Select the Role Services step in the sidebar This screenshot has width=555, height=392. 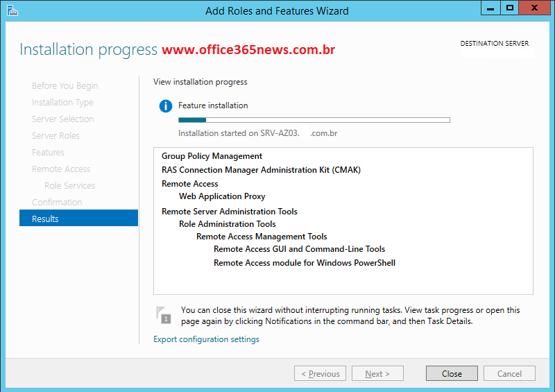[x=70, y=185]
